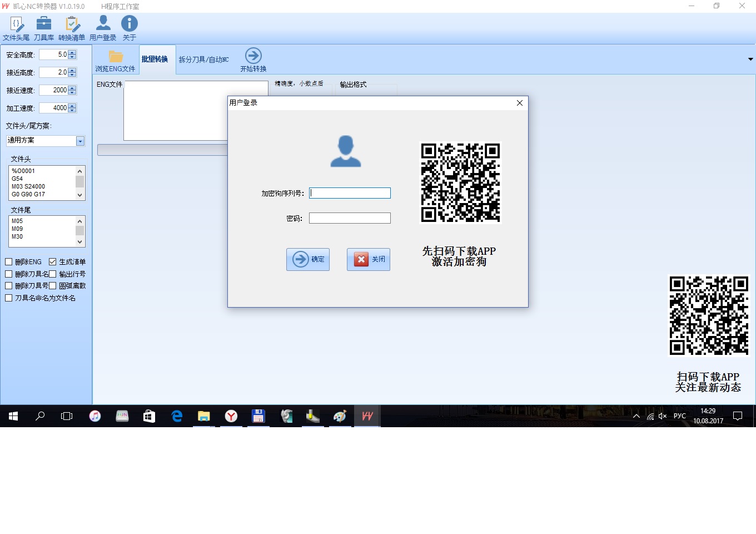Open Yandex Browser from taskbar
The image size is (756, 534).
(x=231, y=416)
